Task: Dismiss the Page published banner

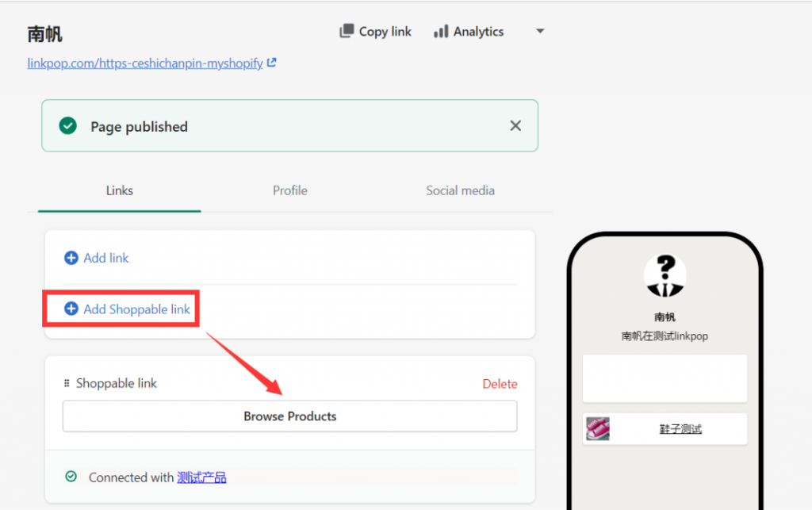Action: [515, 126]
